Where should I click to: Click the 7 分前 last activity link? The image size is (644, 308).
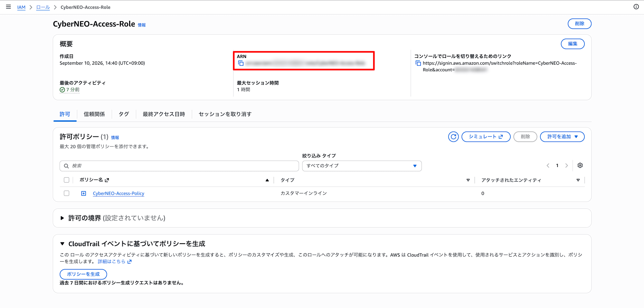(73, 90)
